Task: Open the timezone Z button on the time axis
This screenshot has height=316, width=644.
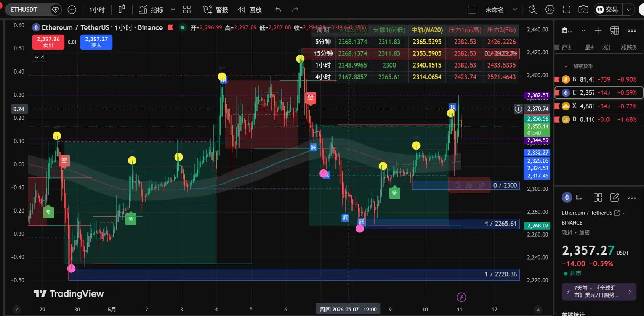Action: coord(16,310)
